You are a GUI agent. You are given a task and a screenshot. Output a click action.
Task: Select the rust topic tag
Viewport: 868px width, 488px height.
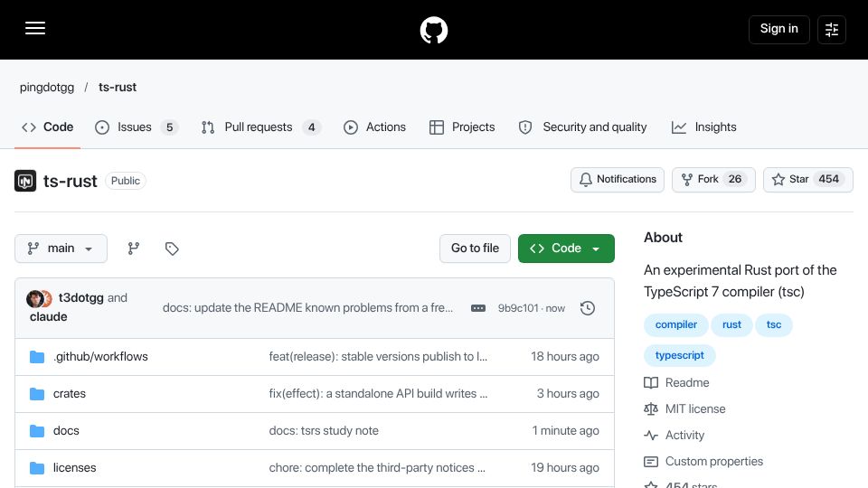(x=731, y=324)
